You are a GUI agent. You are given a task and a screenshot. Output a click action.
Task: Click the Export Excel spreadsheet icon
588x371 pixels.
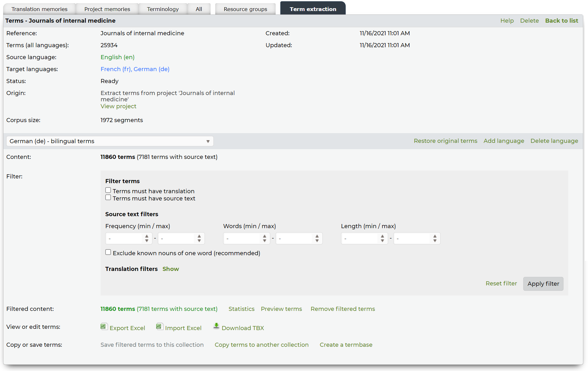[x=104, y=327]
